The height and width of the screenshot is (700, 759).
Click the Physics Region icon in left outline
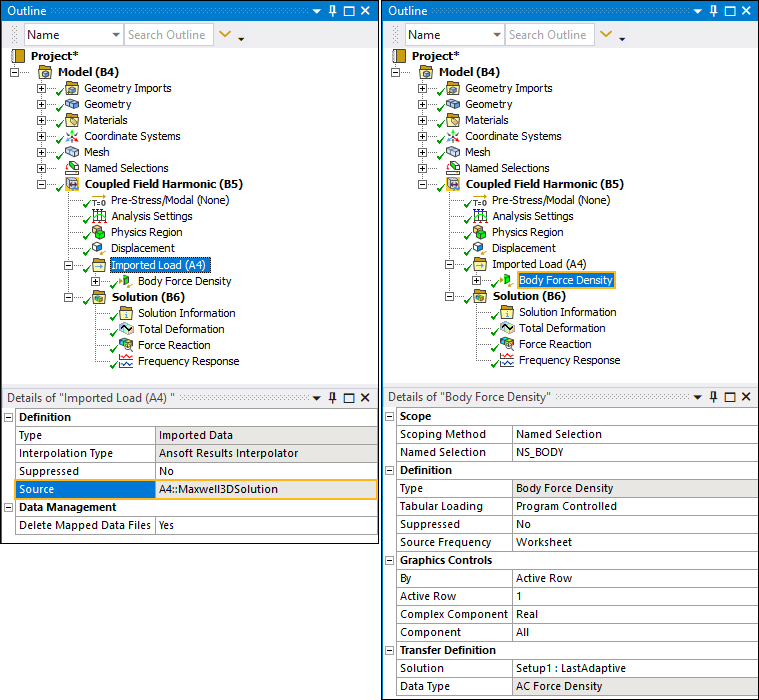(x=99, y=232)
